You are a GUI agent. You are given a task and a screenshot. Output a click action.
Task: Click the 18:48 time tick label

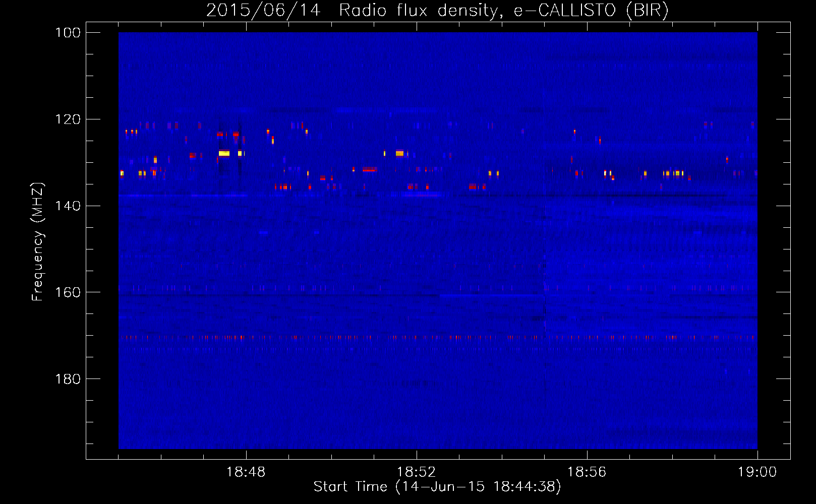click(246, 472)
